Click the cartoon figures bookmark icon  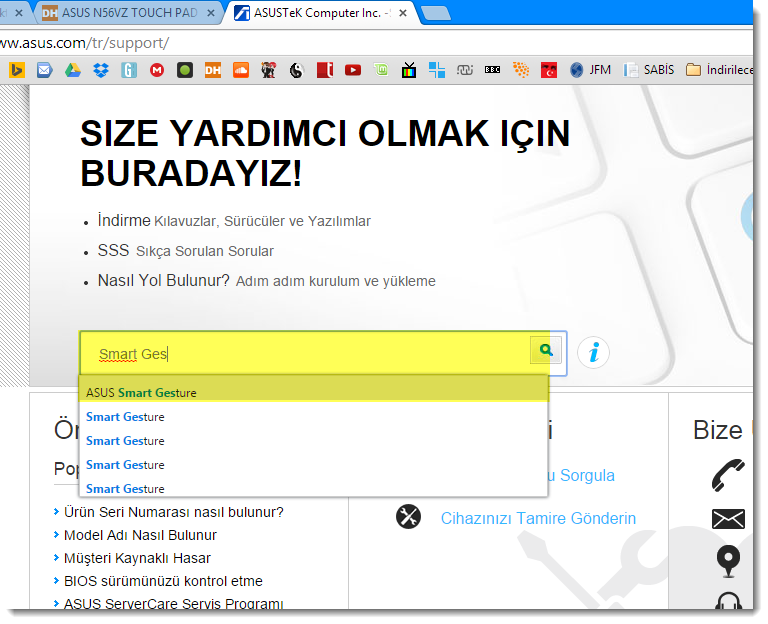[268, 71]
